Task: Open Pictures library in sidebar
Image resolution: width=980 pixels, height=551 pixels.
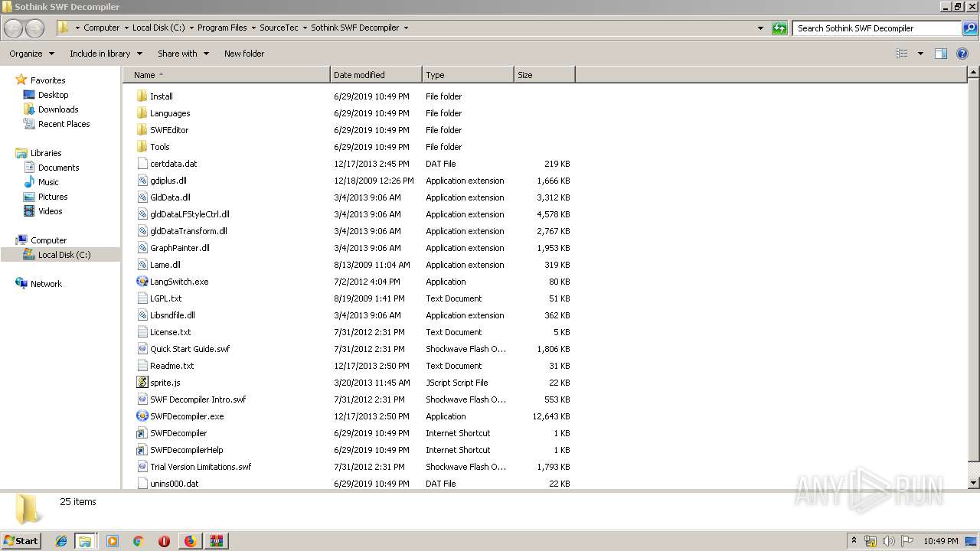Action: click(x=53, y=197)
